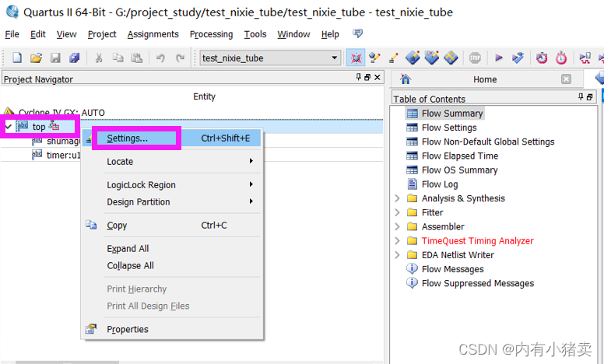Expand the EDA Netlist Writer folder
This screenshot has height=364, width=604.
point(398,255)
